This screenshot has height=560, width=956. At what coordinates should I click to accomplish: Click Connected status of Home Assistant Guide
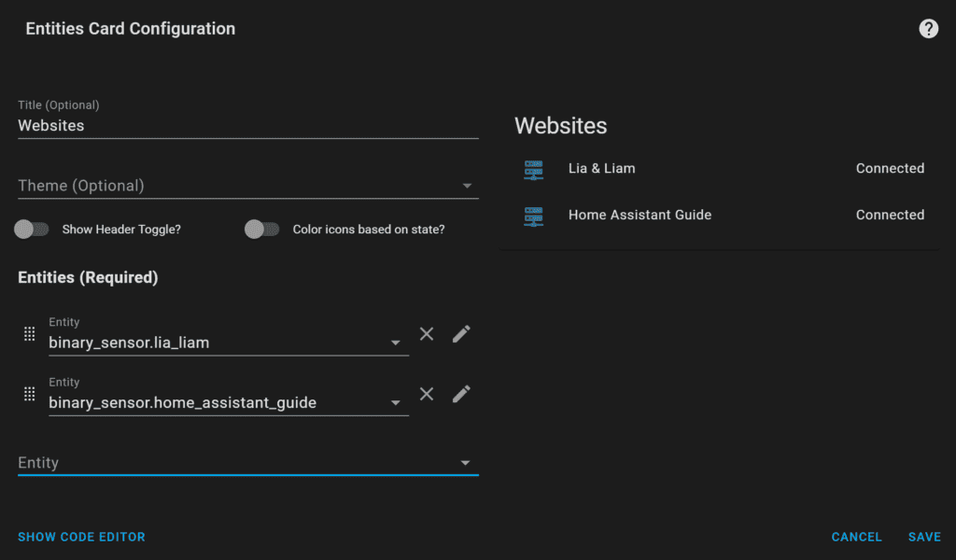point(890,215)
